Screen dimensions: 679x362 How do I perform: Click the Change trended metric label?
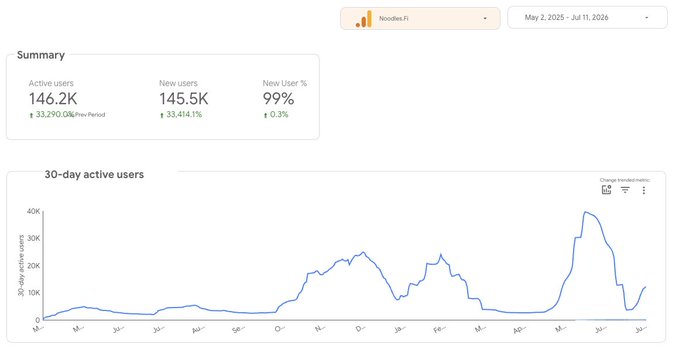(625, 180)
